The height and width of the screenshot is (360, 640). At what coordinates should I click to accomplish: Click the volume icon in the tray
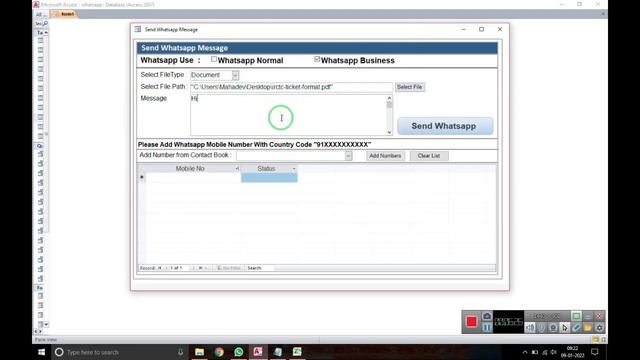coord(554,352)
